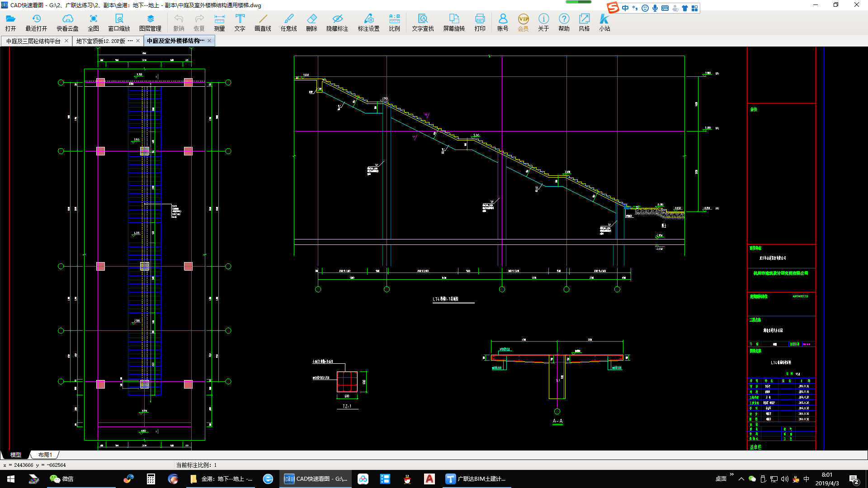Click the x y coordinate readout
Screen dimensions: 868x488
point(34,465)
